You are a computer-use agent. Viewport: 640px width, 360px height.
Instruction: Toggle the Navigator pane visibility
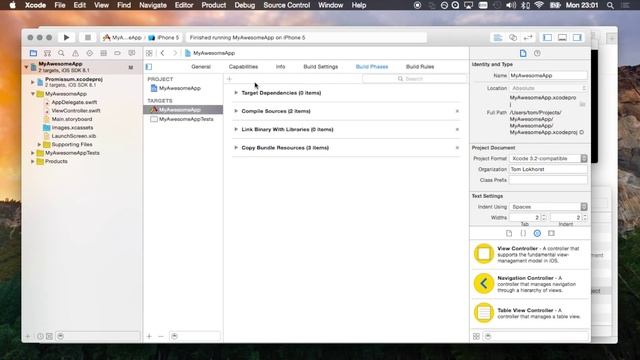[x=547, y=38]
